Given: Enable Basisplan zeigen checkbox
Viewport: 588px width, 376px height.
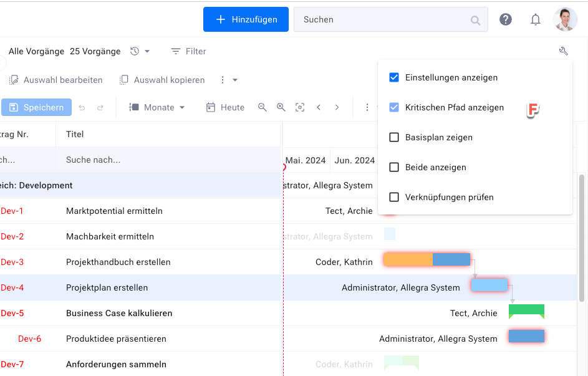Looking at the screenshot, I should tap(394, 138).
